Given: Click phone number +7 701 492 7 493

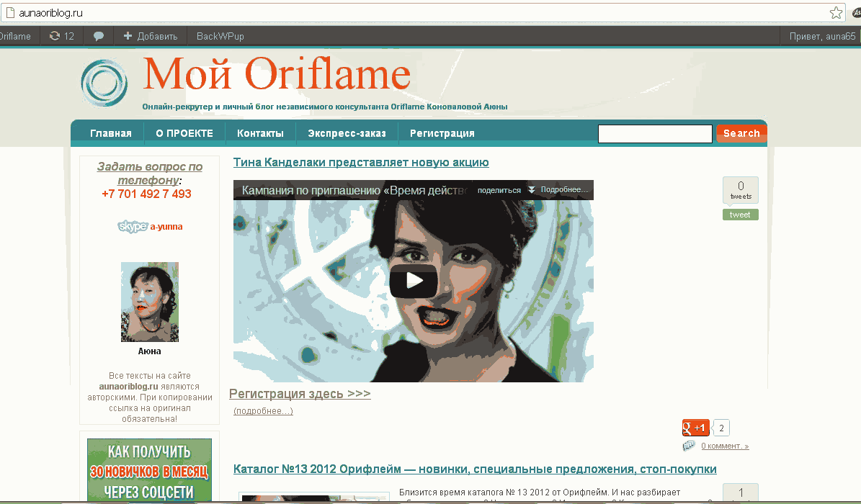Looking at the screenshot, I should click(146, 194).
